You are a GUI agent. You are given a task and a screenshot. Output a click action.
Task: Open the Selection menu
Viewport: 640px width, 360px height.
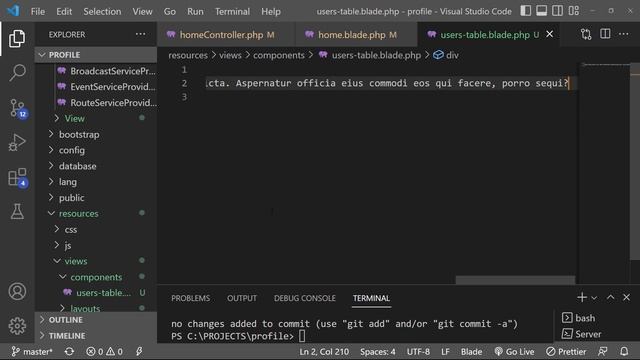[102, 11]
